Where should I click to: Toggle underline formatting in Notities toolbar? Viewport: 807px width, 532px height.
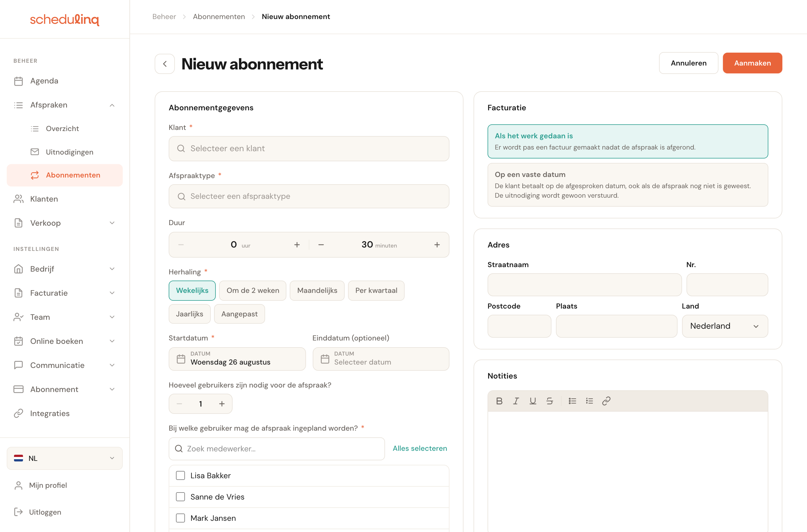click(x=533, y=401)
